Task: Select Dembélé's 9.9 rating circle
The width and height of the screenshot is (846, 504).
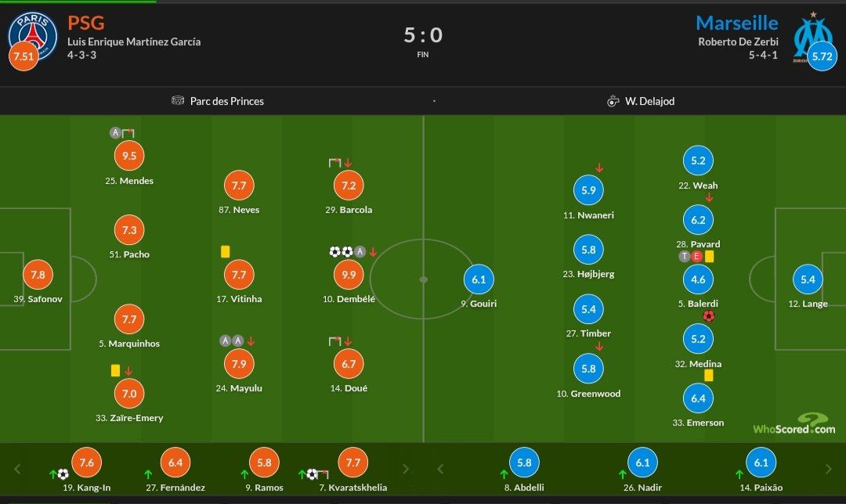Action: (349, 275)
